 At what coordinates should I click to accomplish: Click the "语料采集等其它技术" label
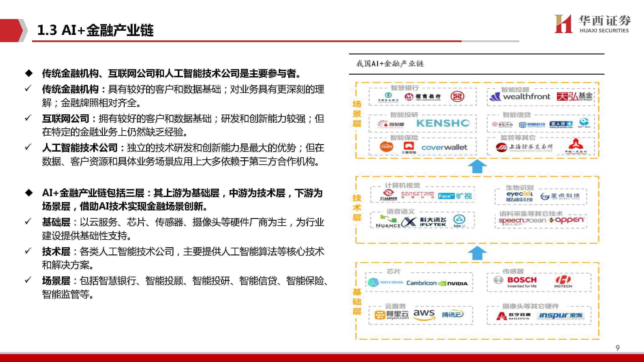click(531, 214)
